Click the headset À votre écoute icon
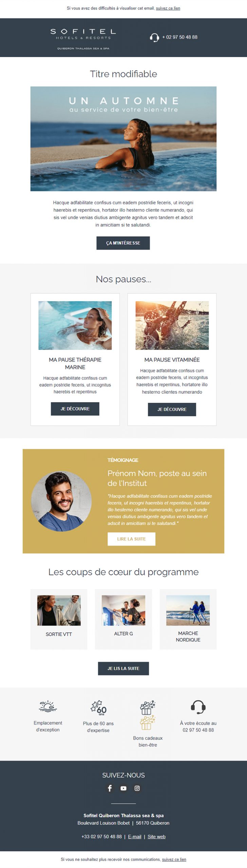This screenshot has height=868, width=247. [198, 707]
